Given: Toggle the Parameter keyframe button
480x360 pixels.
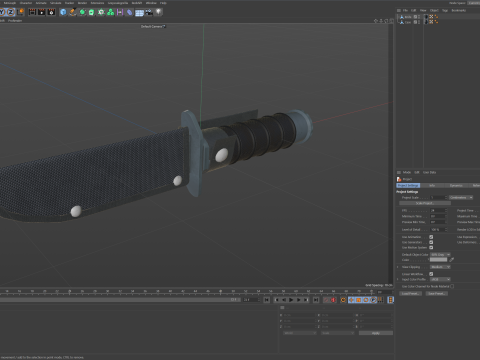Looking at the screenshot, I should (x=373, y=300).
